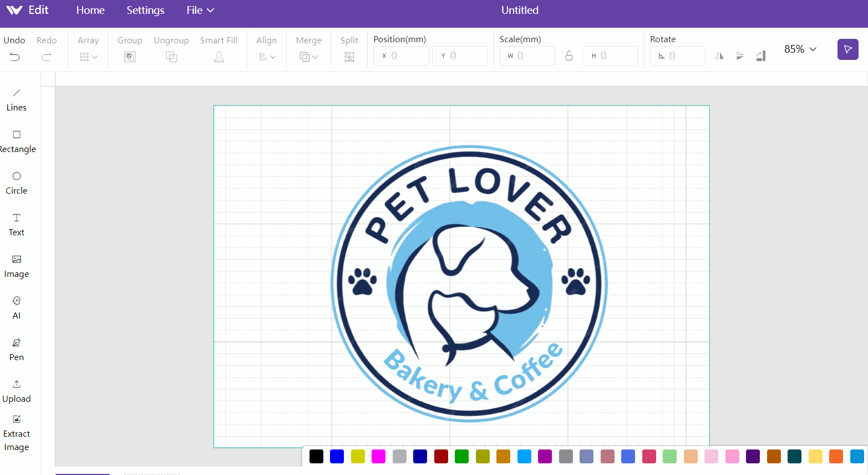Screen dimensions: 868x475
Task: Click the Position Y input field
Action: (x=460, y=55)
